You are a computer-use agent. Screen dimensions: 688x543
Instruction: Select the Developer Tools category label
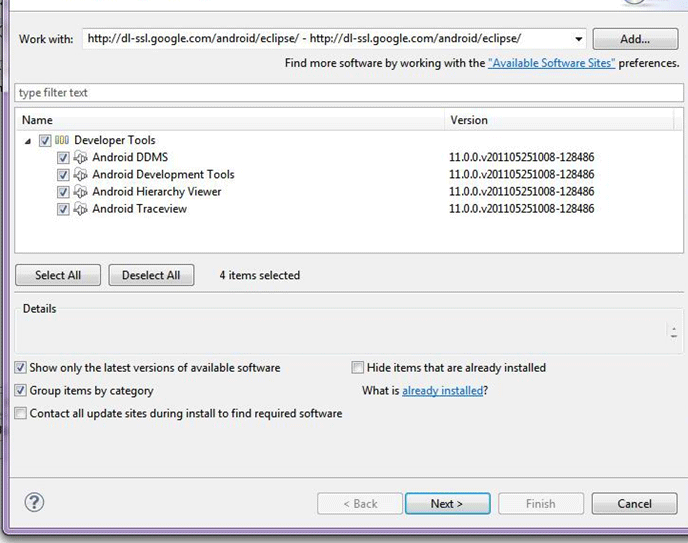[x=115, y=140]
